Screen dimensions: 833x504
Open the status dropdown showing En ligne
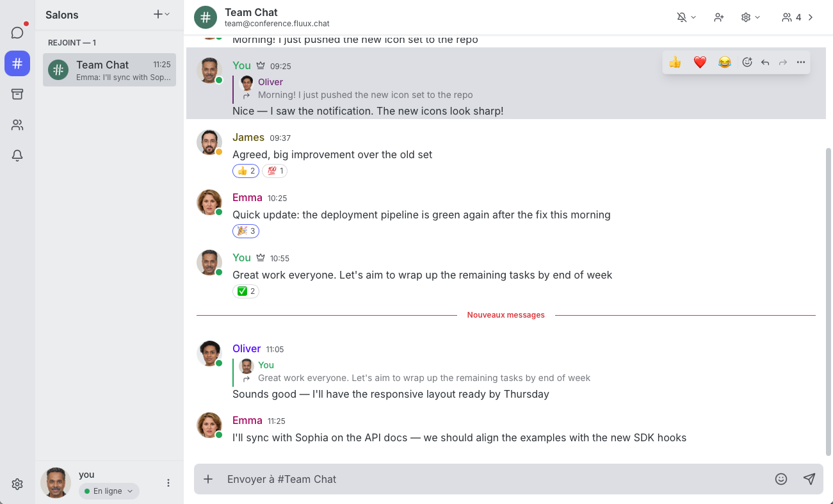tap(108, 491)
